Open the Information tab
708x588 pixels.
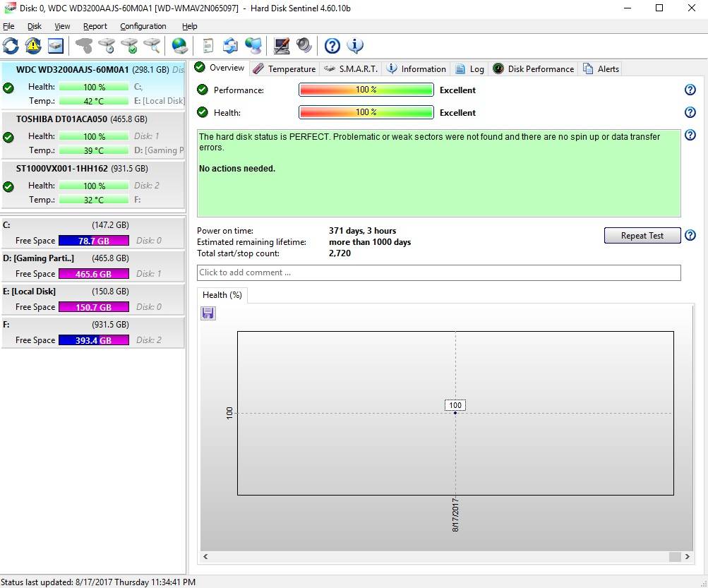416,68
